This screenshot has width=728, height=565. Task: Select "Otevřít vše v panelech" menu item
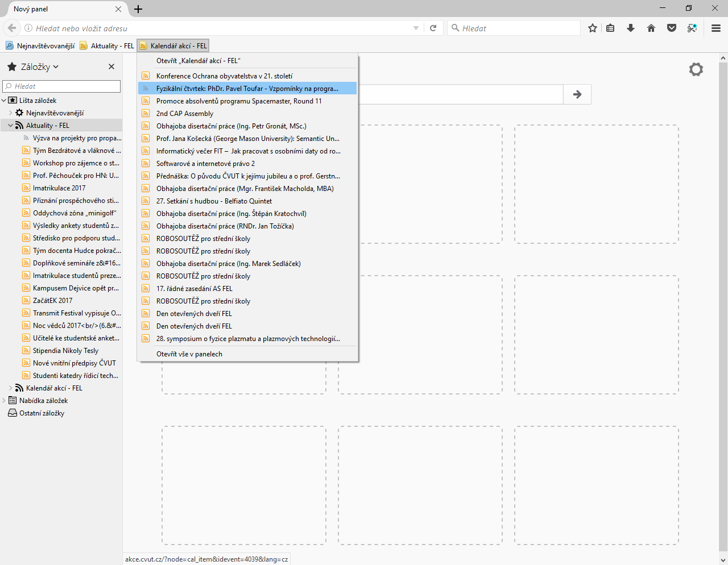(x=189, y=354)
